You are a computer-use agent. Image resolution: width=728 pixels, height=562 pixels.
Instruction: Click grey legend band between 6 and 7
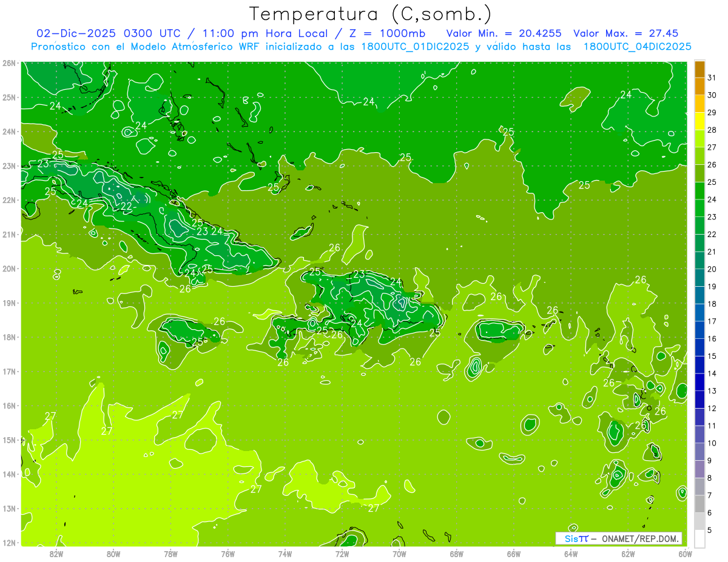coord(699,504)
